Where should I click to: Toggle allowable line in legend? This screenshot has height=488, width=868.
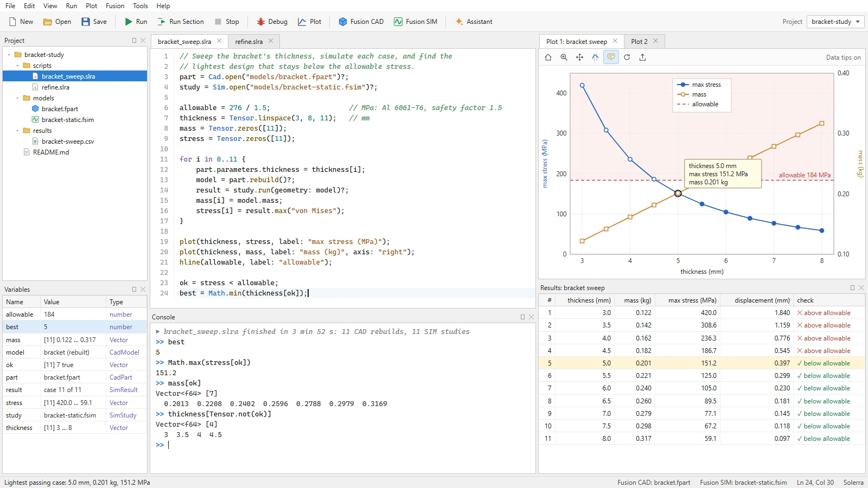698,104
